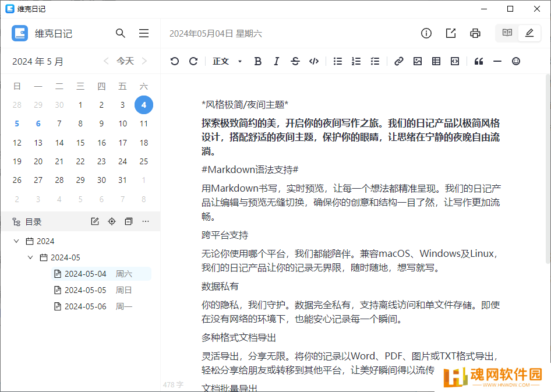The image size is (551, 392).
Task: Click the 目录 tree icon
Action: (16, 222)
